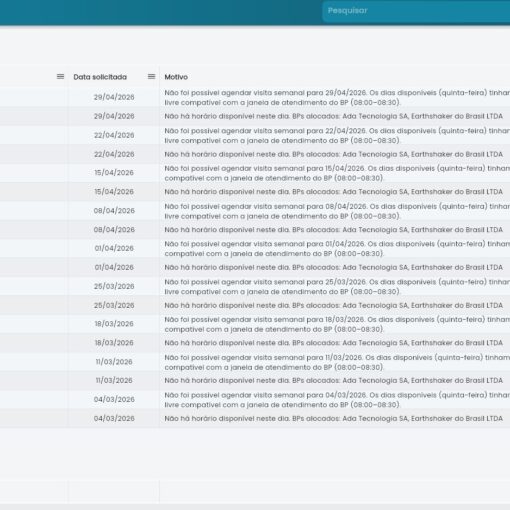This screenshot has height=510, width=510.
Task: Select motivo 'visita semanal para 18/03/2026'
Action: (337, 324)
